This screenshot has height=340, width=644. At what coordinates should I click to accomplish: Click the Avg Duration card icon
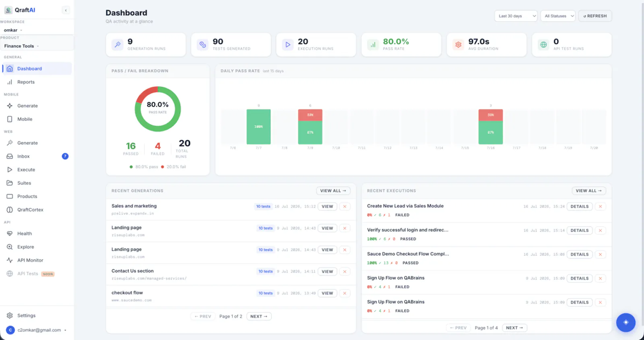458,45
